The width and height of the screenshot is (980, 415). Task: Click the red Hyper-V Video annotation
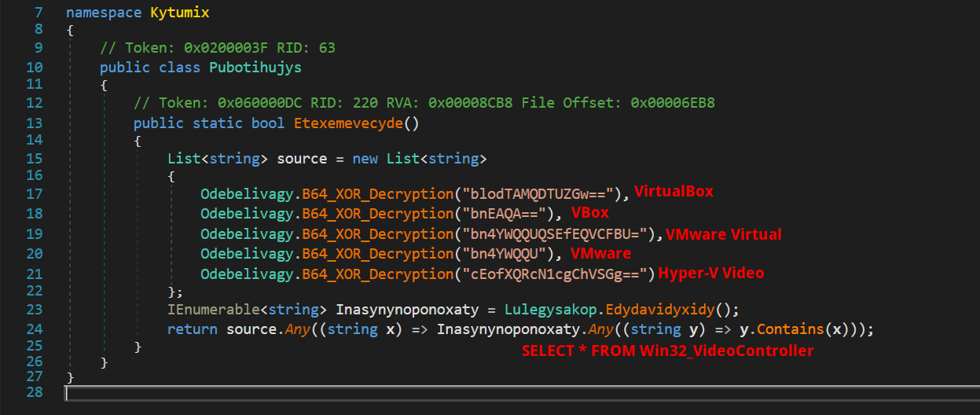click(x=711, y=274)
